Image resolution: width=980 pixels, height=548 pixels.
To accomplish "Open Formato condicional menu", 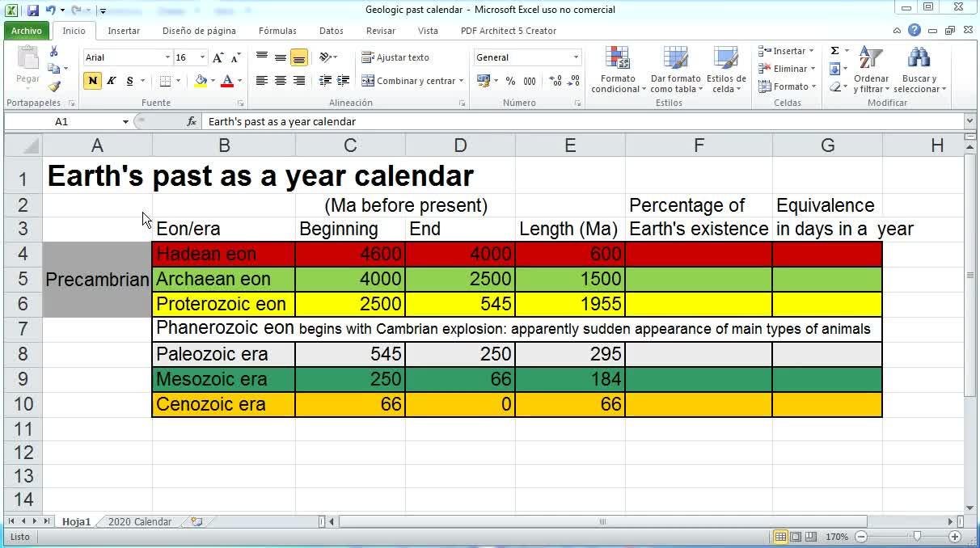I will tap(618, 70).
